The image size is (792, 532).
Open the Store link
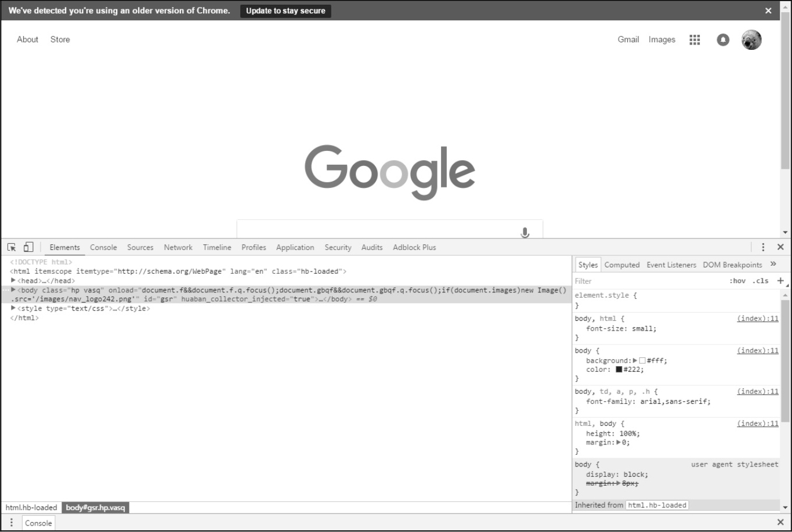coord(60,39)
